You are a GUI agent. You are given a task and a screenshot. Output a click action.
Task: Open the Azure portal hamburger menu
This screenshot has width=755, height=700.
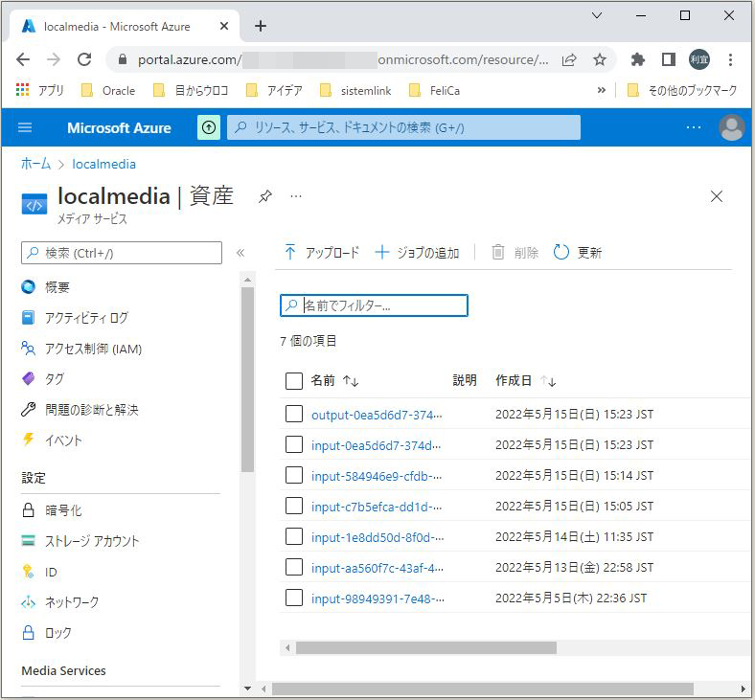pyautogui.click(x=25, y=127)
